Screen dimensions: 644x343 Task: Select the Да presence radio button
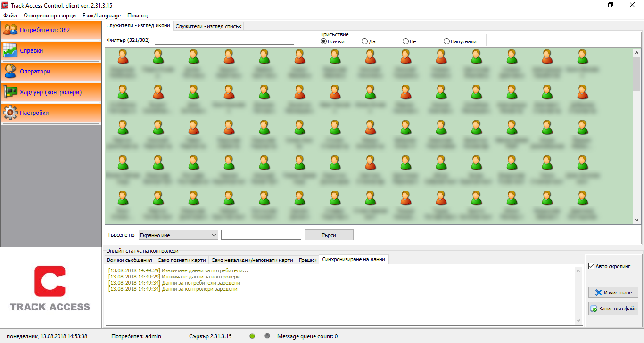click(x=364, y=41)
